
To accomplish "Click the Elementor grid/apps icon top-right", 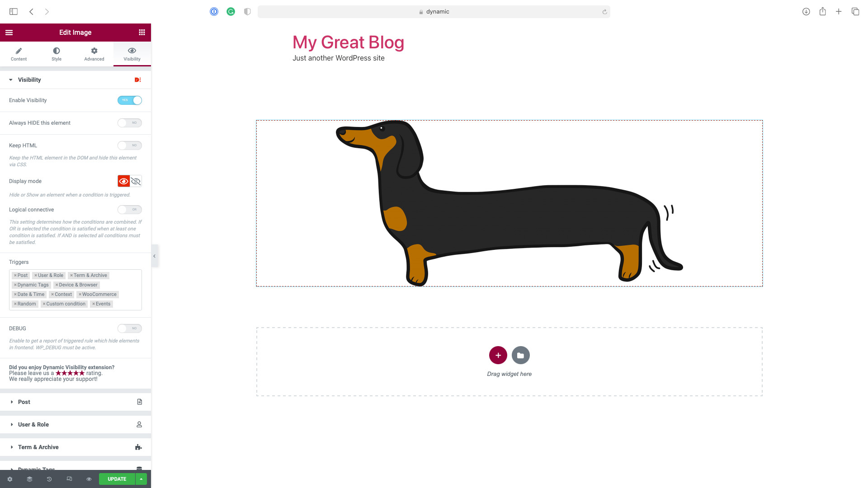I will point(142,32).
